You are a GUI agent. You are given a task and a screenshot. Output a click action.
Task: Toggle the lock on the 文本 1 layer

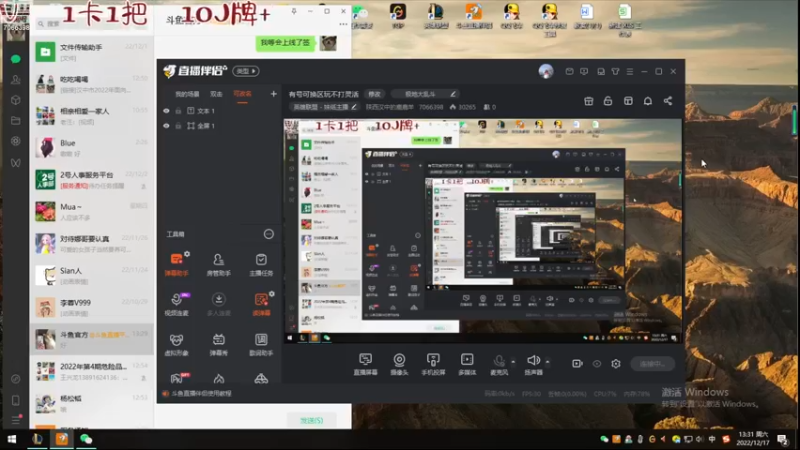point(178,111)
